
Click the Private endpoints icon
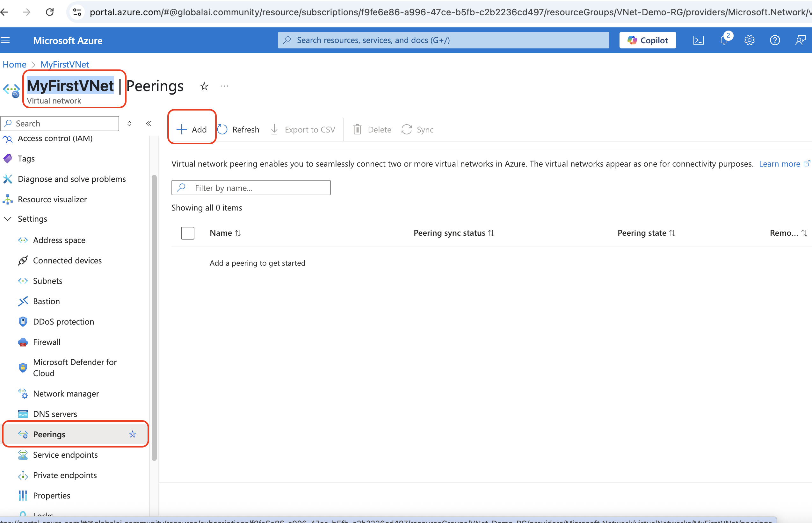23,475
